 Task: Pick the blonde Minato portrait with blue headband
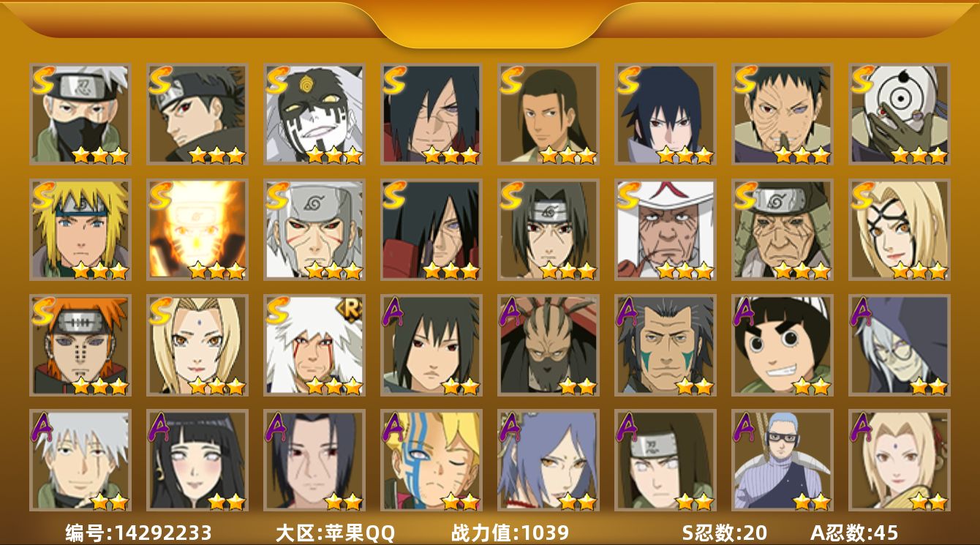tap(80, 230)
